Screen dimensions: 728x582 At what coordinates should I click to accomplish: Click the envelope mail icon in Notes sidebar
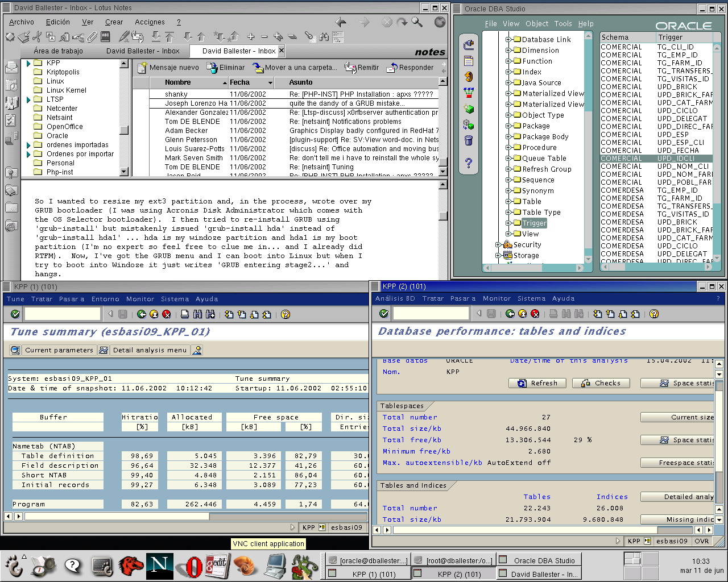pos(11,67)
